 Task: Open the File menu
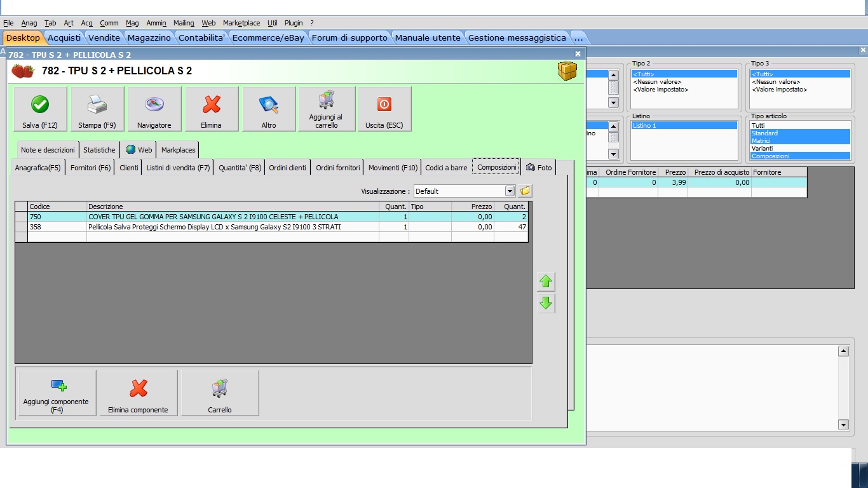8,23
